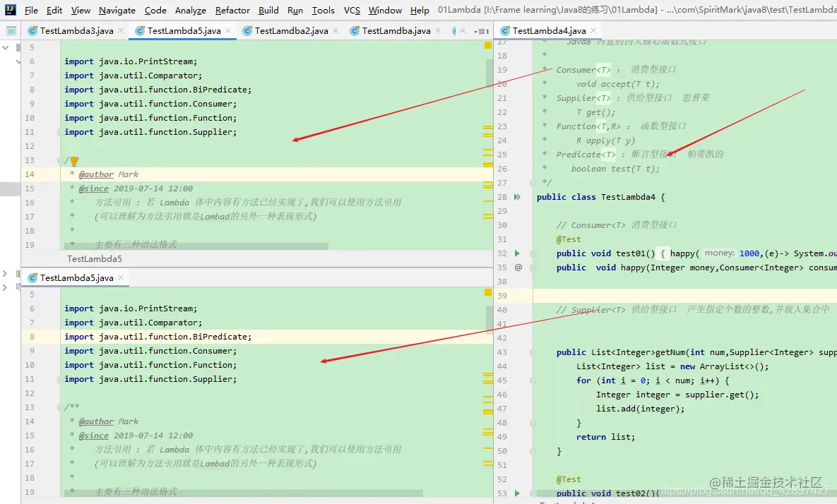This screenshot has width=837, height=504.
Task: Click the top-left editor's yellow inspection indicator
Action: coord(488,46)
